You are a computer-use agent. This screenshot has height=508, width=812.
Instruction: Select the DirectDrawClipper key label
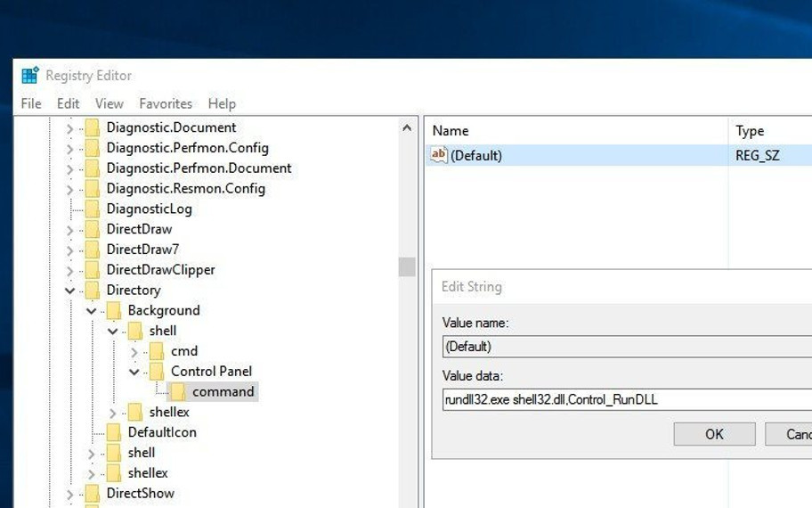(x=160, y=269)
